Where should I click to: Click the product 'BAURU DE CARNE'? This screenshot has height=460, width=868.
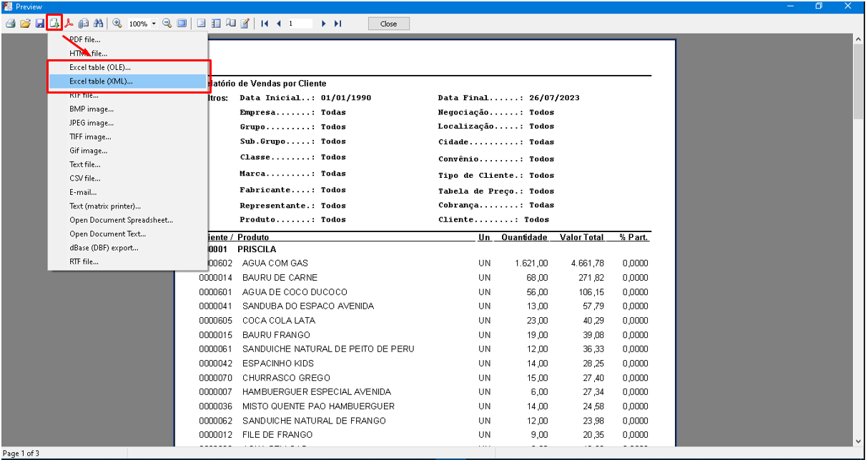280,278
